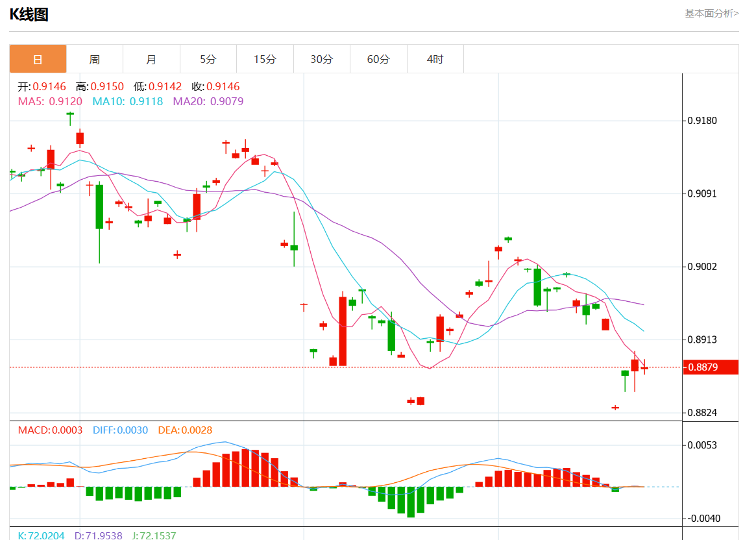Switch to the 周 weekly tab
Image resolution: width=756 pixels, height=540 pixels.
[x=95, y=59]
